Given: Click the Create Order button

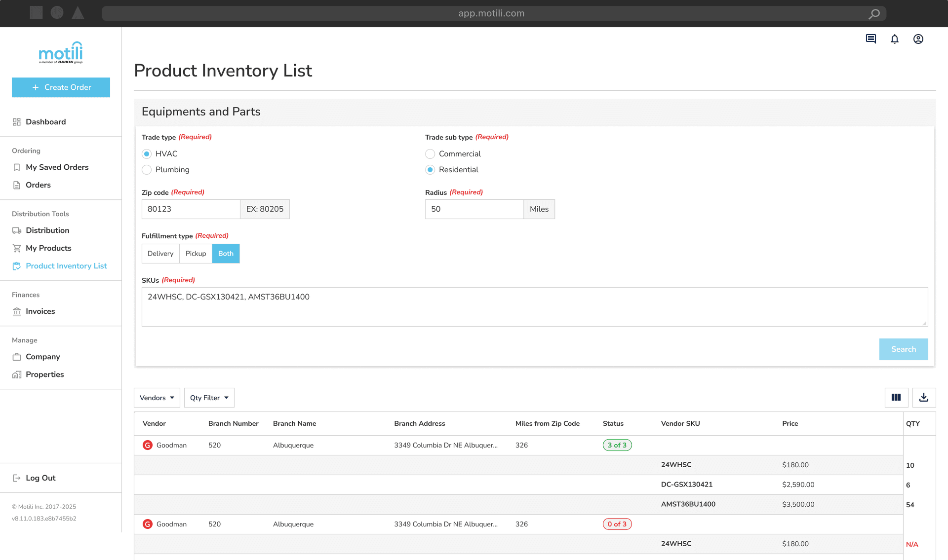Looking at the screenshot, I should pos(61,87).
